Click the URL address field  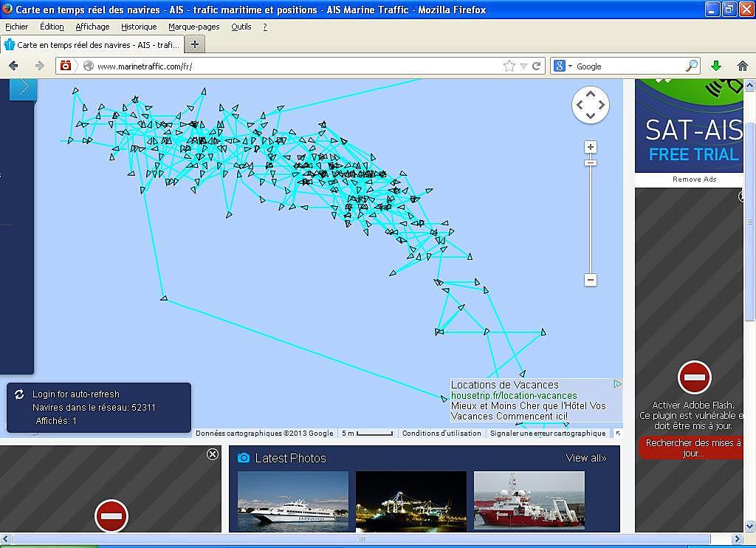tap(298, 66)
